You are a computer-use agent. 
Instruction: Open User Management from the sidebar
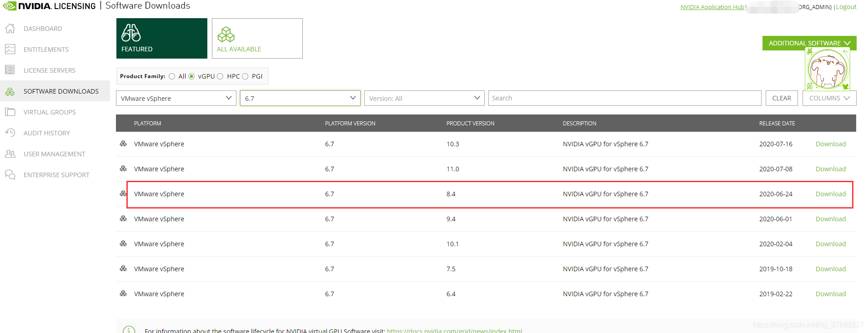point(55,154)
